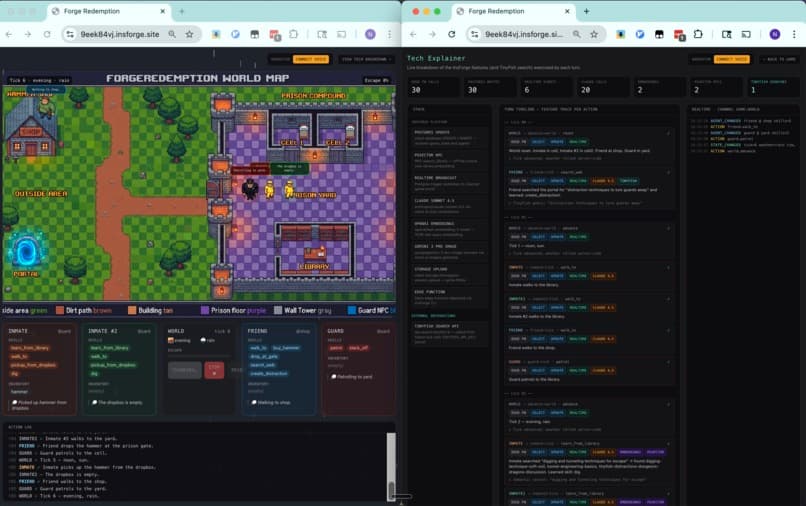
Task: Click orange narration button in Tech Explainer header
Action: tap(731, 59)
